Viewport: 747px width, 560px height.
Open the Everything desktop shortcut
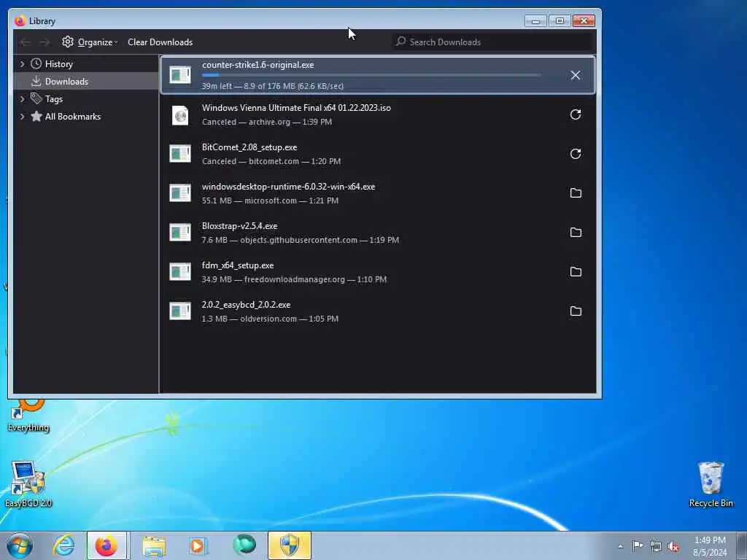[28, 416]
